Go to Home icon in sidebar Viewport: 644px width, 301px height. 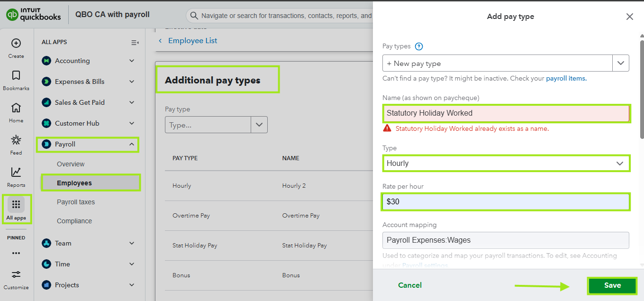[16, 108]
